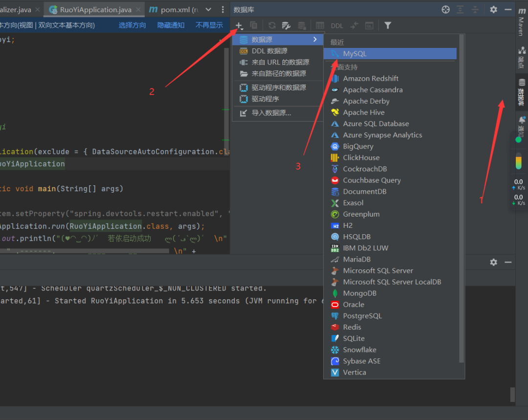The image size is (528, 420).
Task: Click the deactivate datasource stack icon
Action: [x=302, y=25]
